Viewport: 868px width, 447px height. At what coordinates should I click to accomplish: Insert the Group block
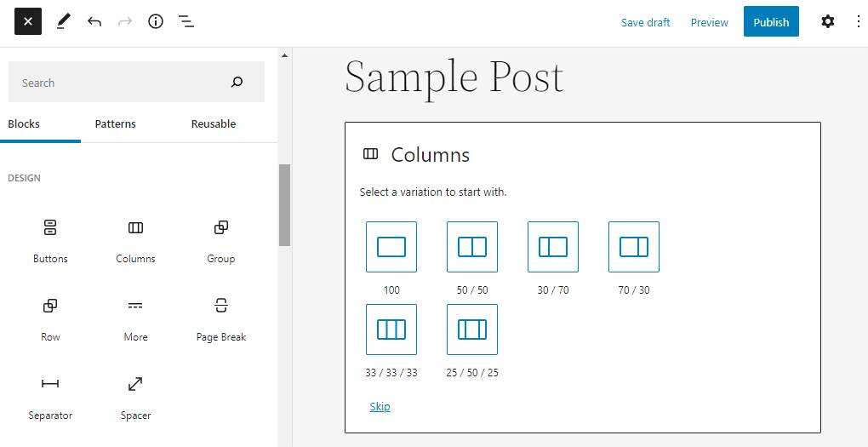tap(220, 239)
